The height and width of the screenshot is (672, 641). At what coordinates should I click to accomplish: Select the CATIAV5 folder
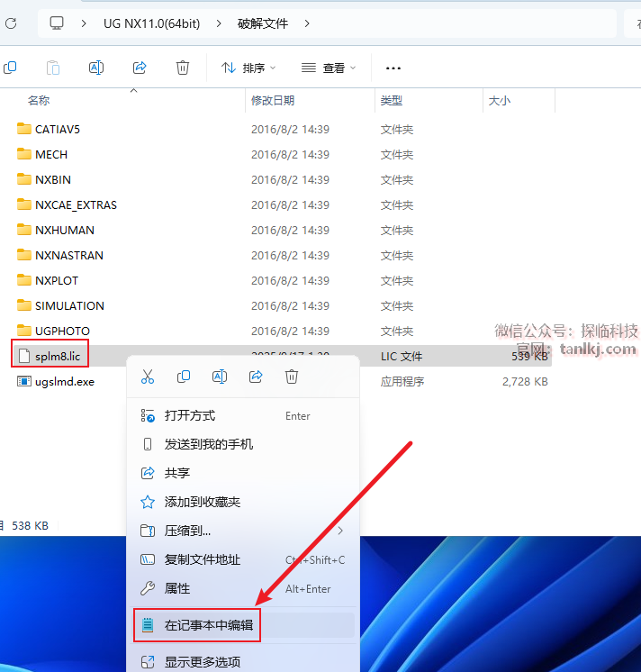point(58,129)
